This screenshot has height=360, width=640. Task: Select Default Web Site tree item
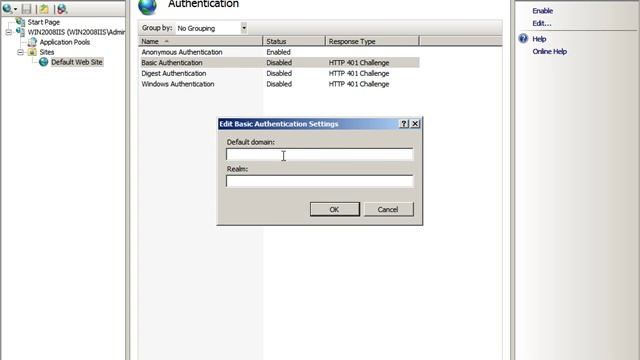coord(77,62)
